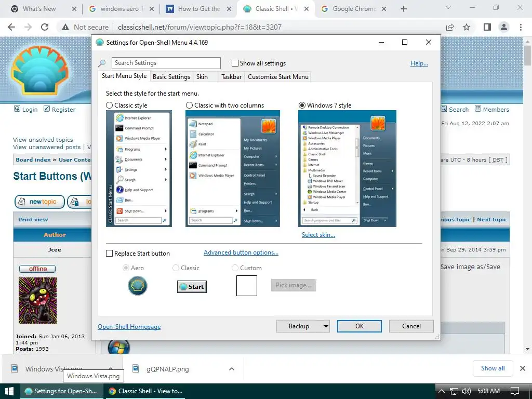Screen dimensions: 532x399
Task: Select the Classic style radio button
Action: point(109,105)
